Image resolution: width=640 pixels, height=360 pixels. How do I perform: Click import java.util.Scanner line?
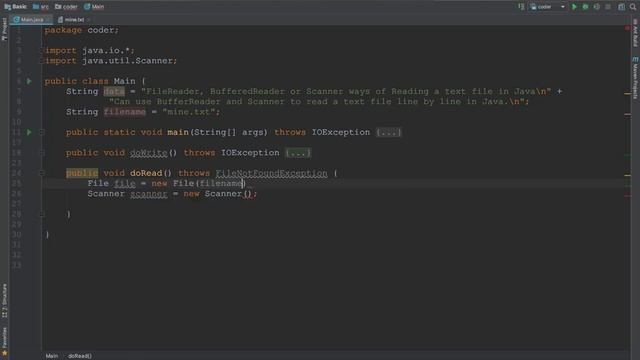(111, 61)
